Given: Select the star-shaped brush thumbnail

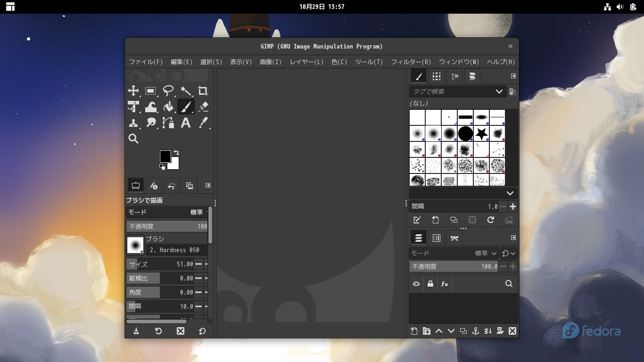Looking at the screenshot, I should 481,134.
